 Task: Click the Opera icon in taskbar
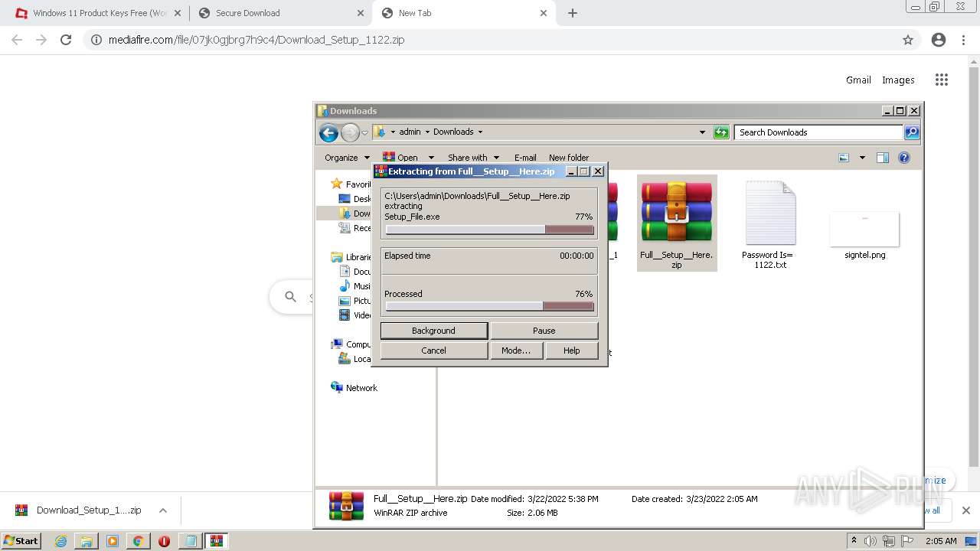pos(164,541)
